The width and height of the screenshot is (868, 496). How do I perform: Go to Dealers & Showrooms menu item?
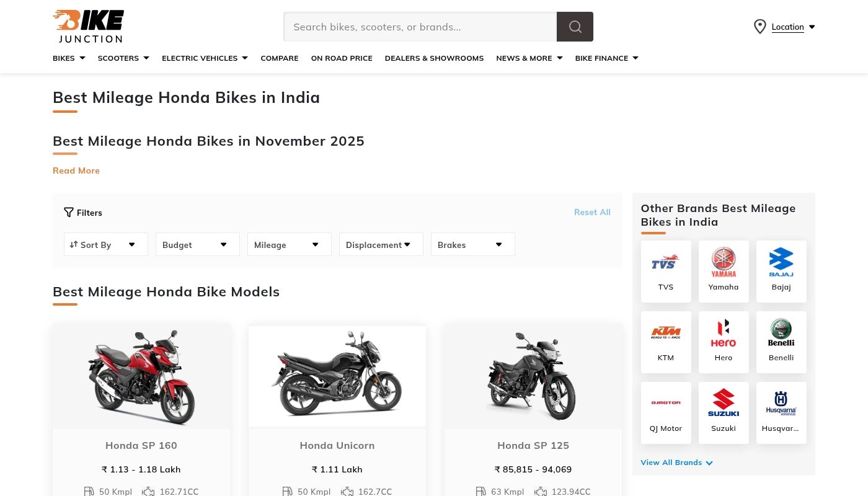pyautogui.click(x=434, y=58)
